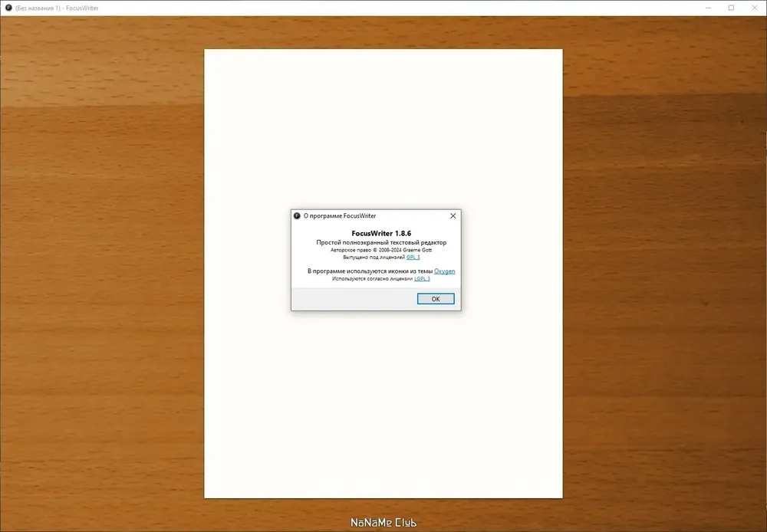Viewport: 767px width, 532px height.
Task: Click the 'Простой полноэкранный текстовый редактор' description
Action: [381, 242]
